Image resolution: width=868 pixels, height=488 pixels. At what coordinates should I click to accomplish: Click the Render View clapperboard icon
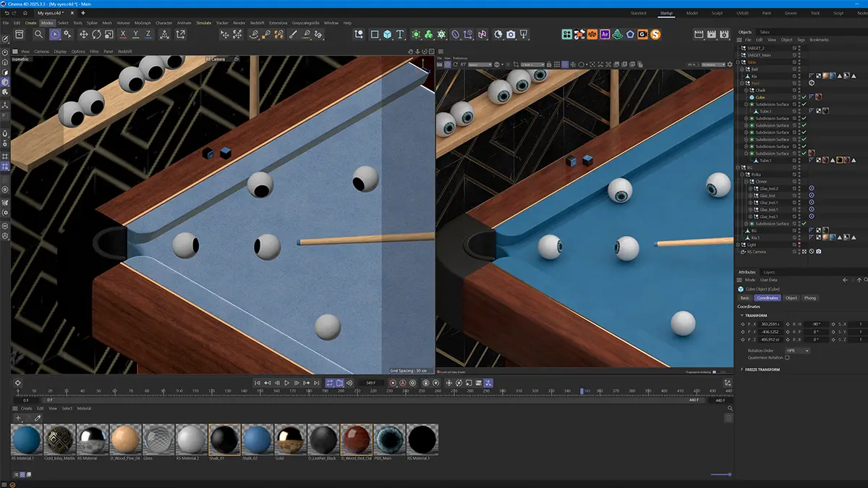coord(699,34)
